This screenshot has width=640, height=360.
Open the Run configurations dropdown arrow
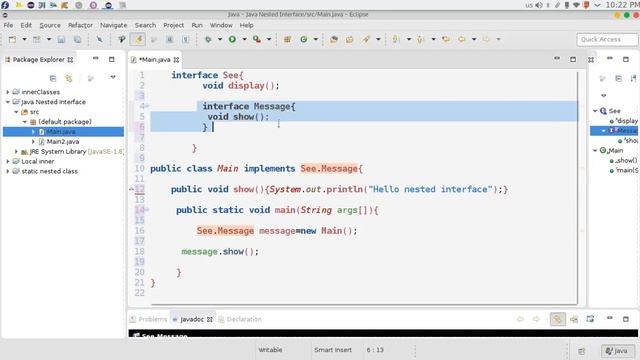pos(244,39)
